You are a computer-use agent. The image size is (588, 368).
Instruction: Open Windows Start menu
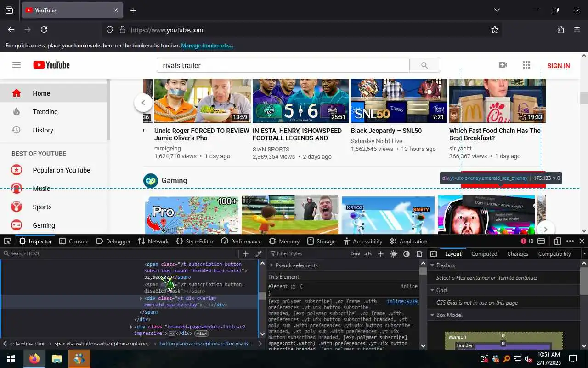[x=11, y=359]
